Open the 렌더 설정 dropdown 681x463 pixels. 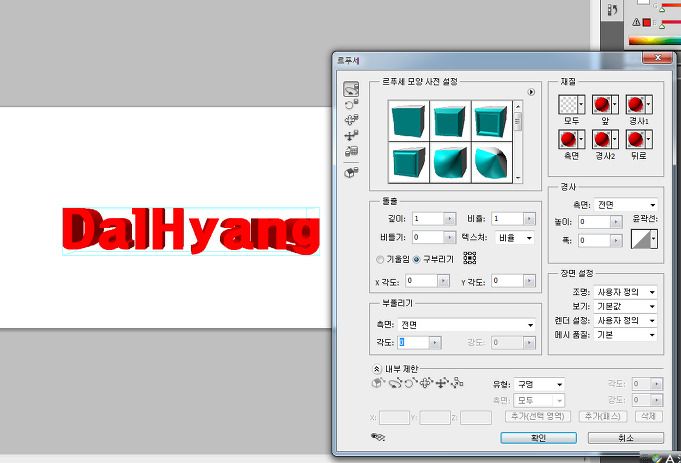(x=625, y=320)
